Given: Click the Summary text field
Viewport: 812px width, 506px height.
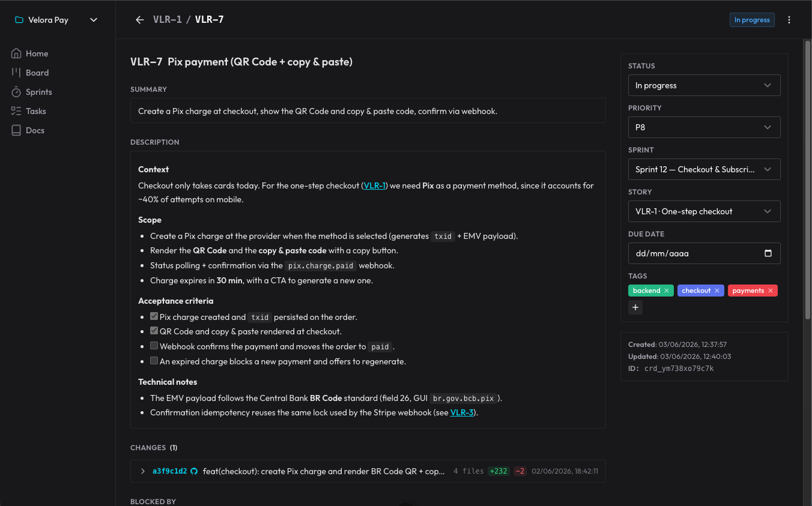Looking at the screenshot, I should [368, 111].
